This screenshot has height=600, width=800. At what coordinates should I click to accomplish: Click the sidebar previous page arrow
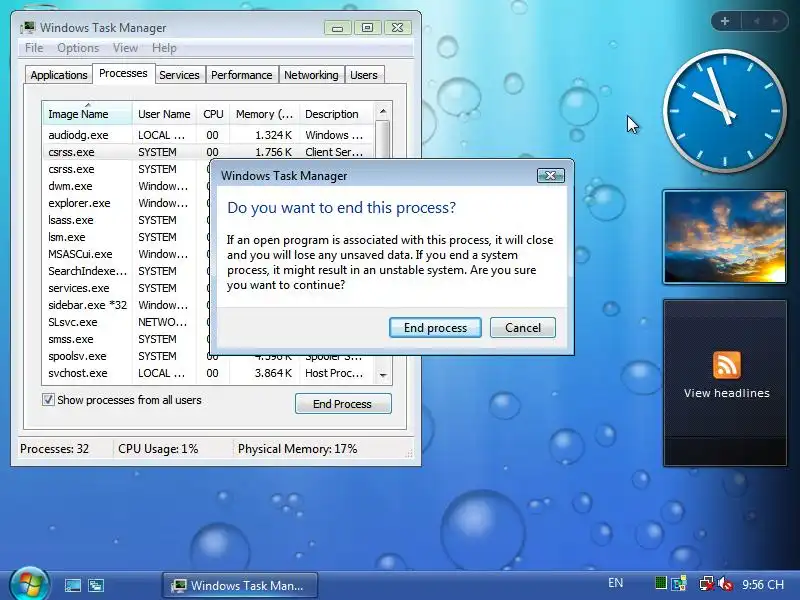click(x=756, y=21)
